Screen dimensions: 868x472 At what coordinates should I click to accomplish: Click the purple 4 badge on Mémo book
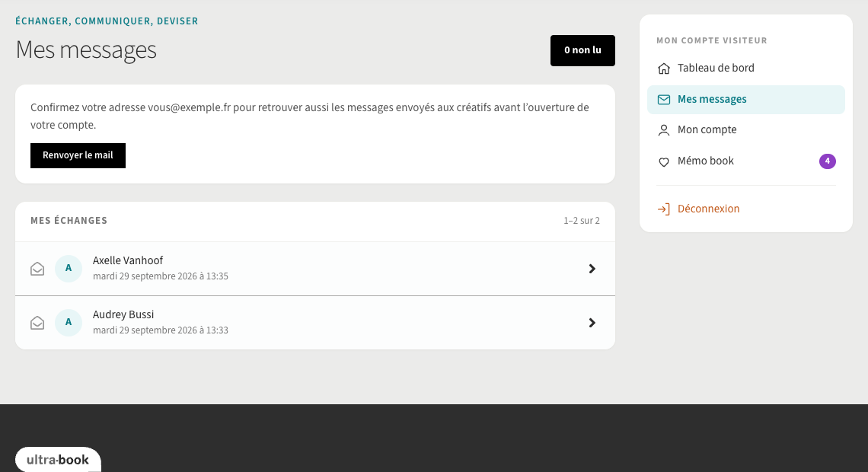[x=828, y=161]
